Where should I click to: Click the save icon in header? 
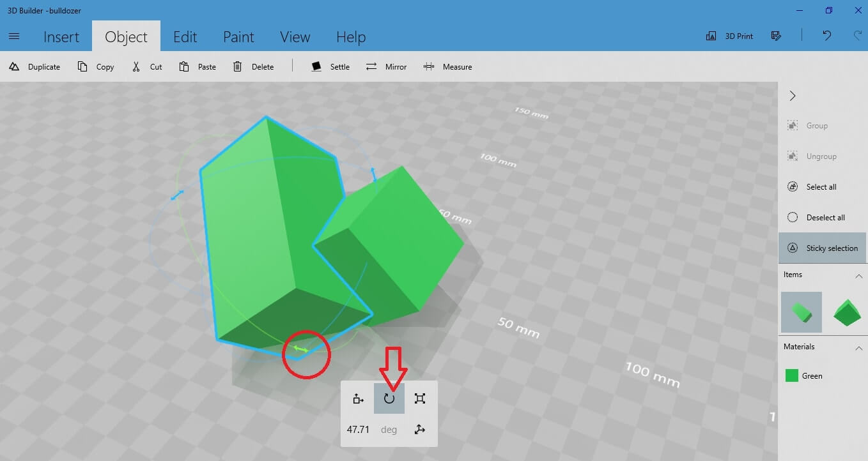pos(777,36)
